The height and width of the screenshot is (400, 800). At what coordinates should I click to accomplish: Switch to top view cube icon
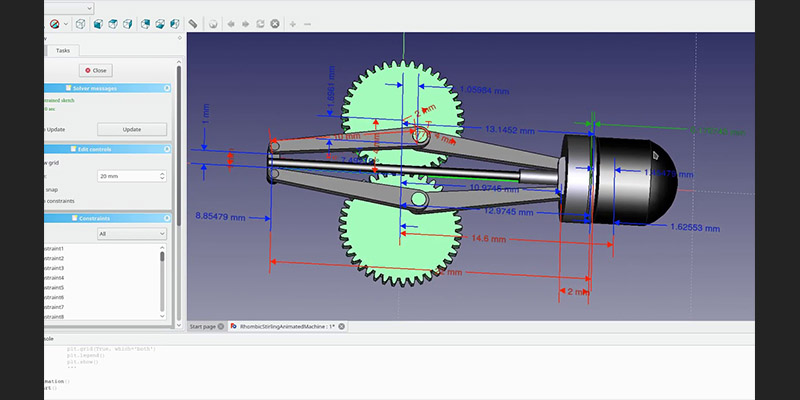(112, 23)
